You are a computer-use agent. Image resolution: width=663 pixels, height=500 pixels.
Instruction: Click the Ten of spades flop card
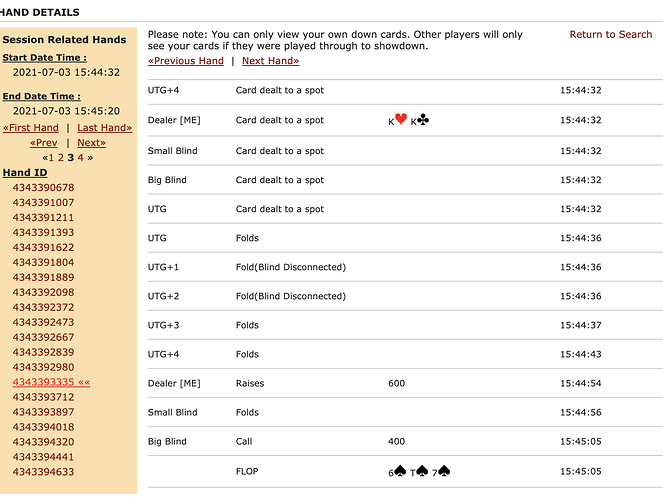click(x=419, y=471)
